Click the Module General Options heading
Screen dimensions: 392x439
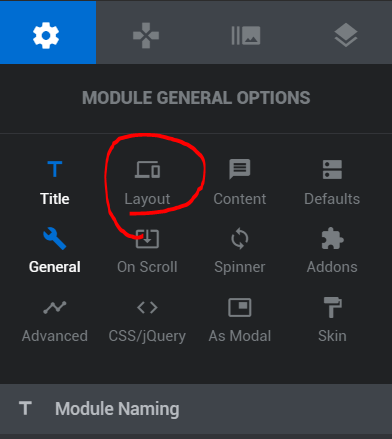coord(196,98)
